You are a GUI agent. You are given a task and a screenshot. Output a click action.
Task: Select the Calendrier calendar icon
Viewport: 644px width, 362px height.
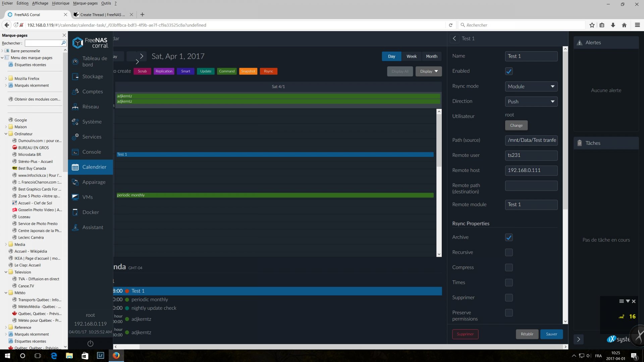point(75,167)
